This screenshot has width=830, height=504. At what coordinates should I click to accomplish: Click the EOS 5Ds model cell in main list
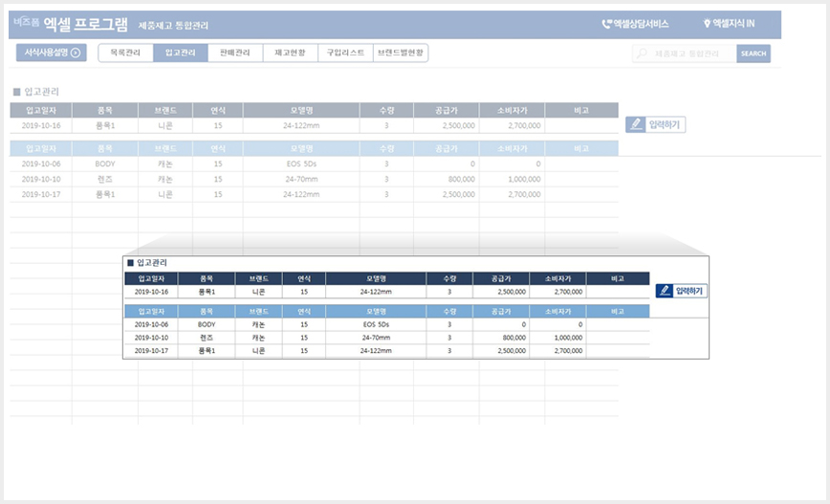[301, 164]
